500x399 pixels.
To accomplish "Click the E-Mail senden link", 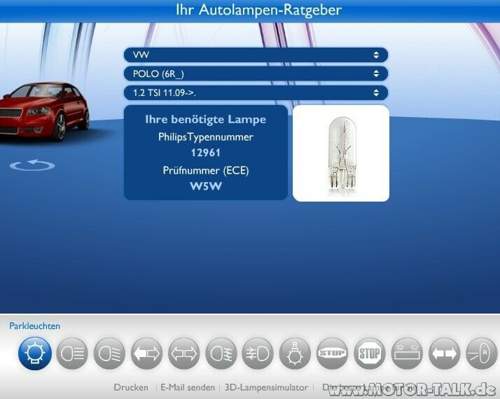I will point(188,387).
